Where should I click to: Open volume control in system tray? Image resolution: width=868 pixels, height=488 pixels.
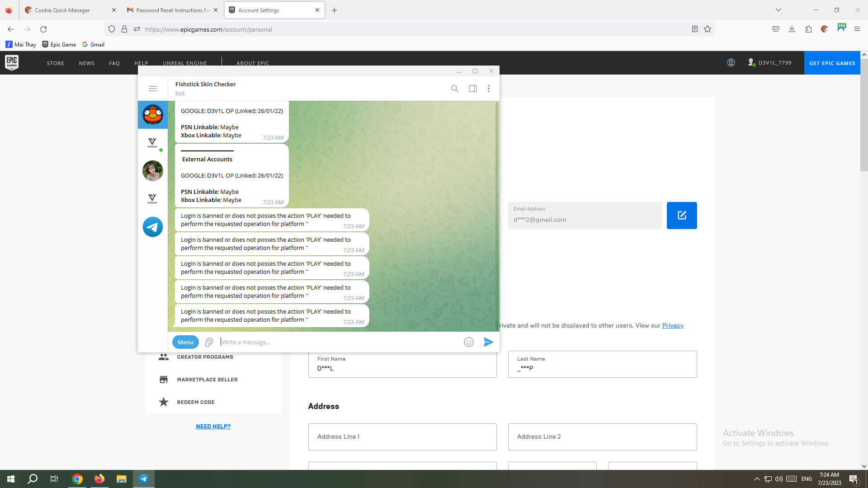point(778,479)
